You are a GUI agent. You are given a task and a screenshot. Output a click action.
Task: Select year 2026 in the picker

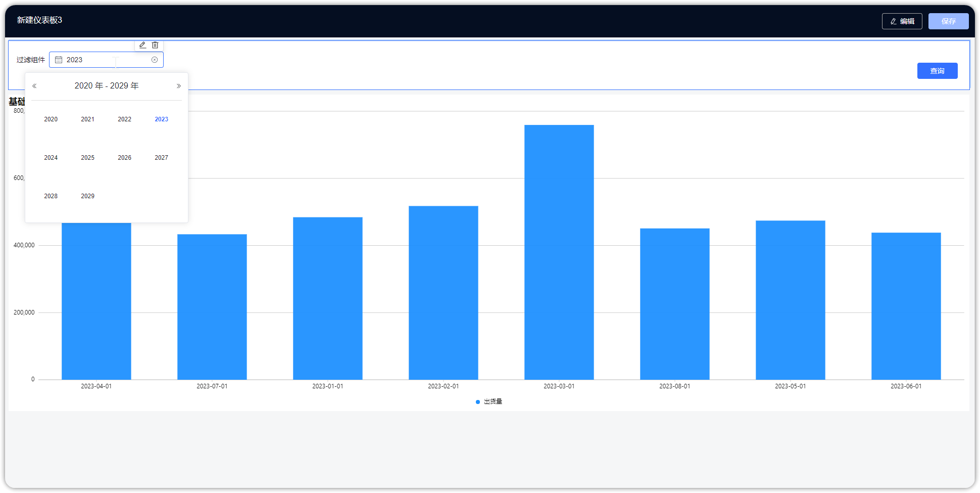click(x=124, y=158)
